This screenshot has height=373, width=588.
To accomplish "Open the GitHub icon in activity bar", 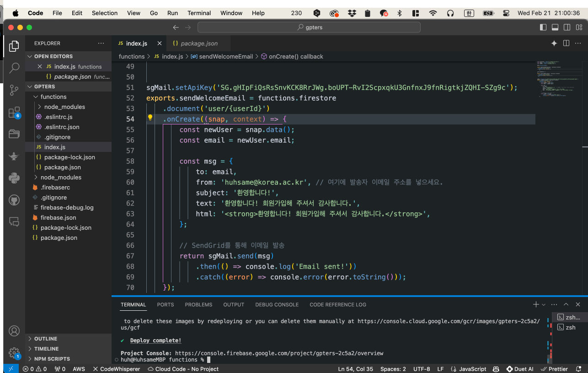I will click(x=14, y=200).
